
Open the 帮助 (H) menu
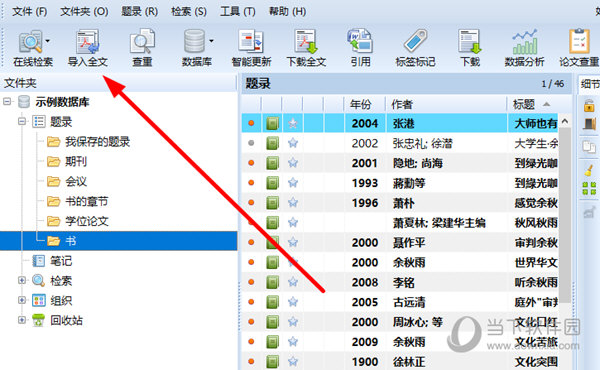coord(287,11)
